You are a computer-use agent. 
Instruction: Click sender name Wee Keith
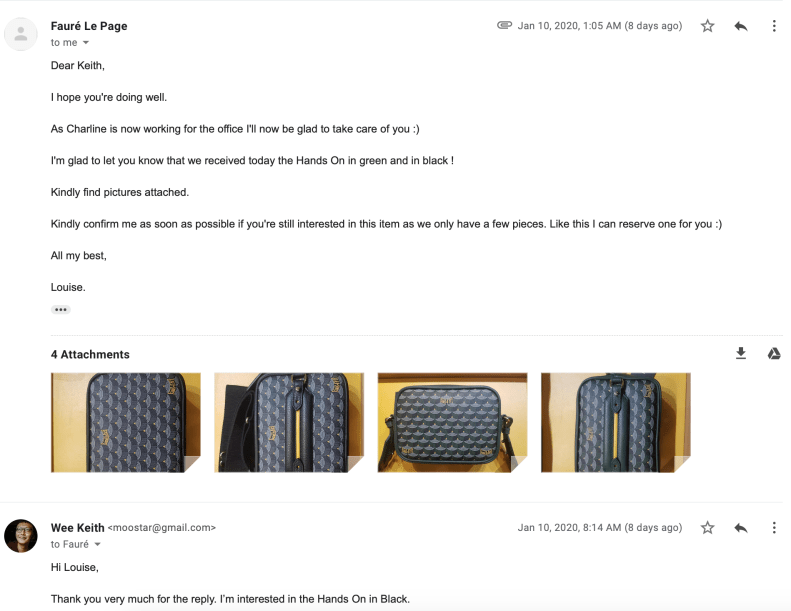pyautogui.click(x=77, y=527)
